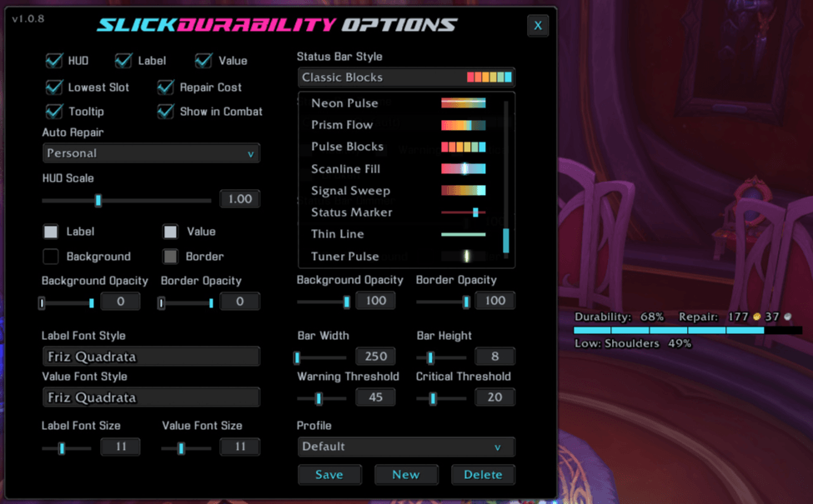813x504 pixels.
Task: Click the Bar Height value field 8
Action: coord(495,357)
